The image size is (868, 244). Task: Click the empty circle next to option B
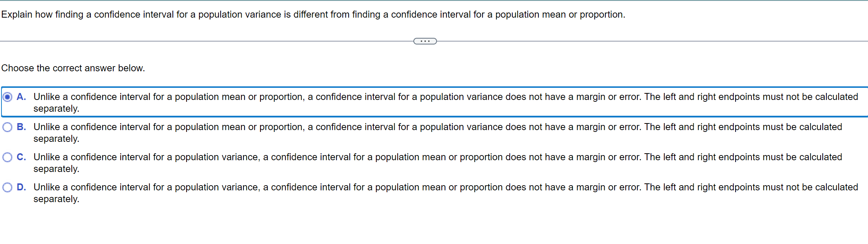click(x=8, y=127)
